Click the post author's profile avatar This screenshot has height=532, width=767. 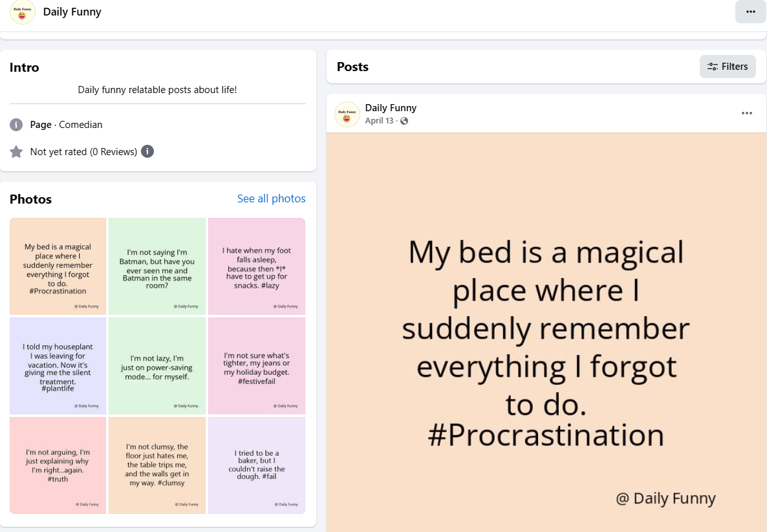[x=347, y=114]
